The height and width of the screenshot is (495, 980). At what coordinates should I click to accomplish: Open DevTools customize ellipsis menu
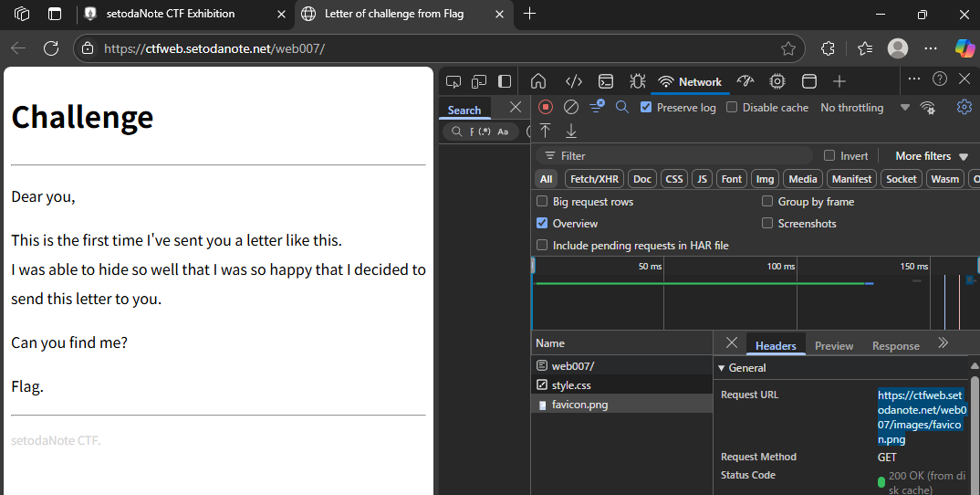pyautogui.click(x=913, y=79)
